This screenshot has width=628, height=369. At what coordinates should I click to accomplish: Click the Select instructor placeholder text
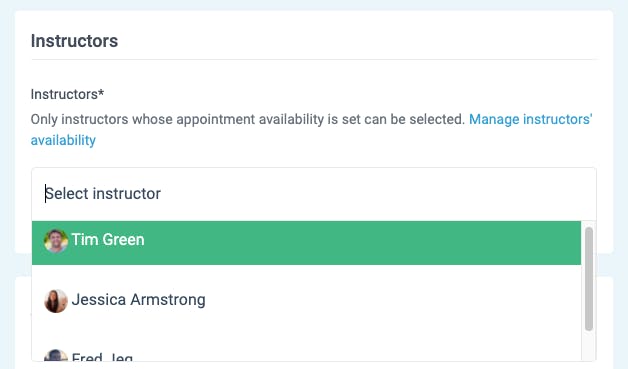point(103,194)
